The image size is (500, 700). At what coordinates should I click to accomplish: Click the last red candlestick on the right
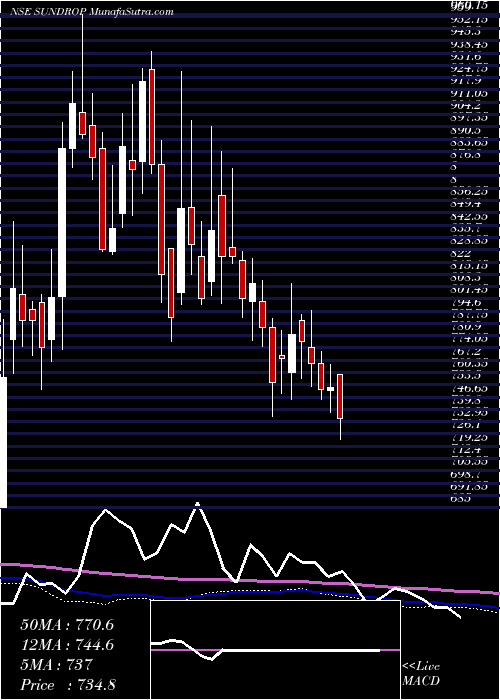(x=340, y=396)
